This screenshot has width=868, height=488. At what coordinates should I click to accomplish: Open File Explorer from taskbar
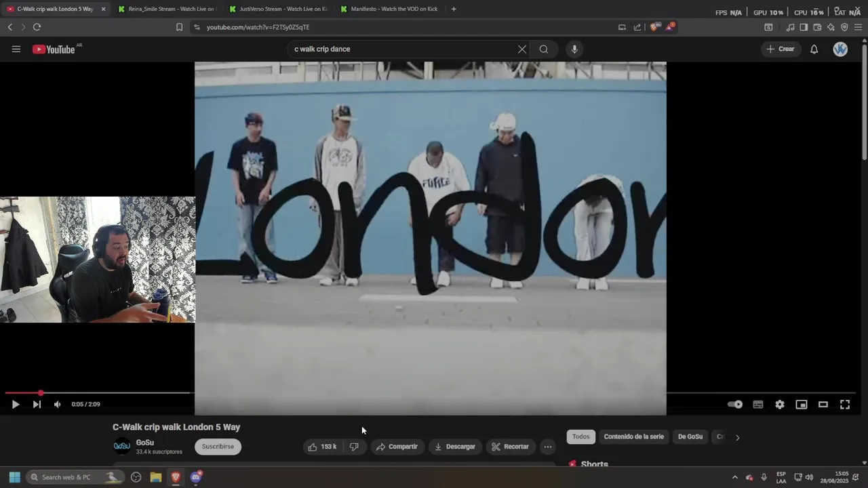coord(155,477)
